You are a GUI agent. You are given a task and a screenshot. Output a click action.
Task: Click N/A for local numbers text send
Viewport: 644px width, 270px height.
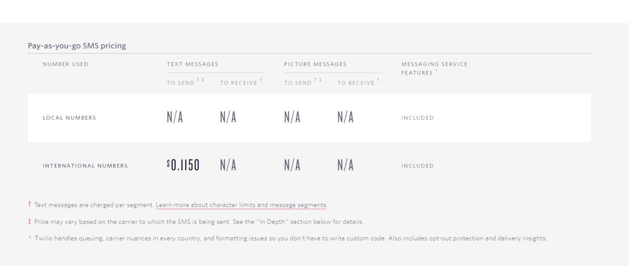click(x=175, y=117)
